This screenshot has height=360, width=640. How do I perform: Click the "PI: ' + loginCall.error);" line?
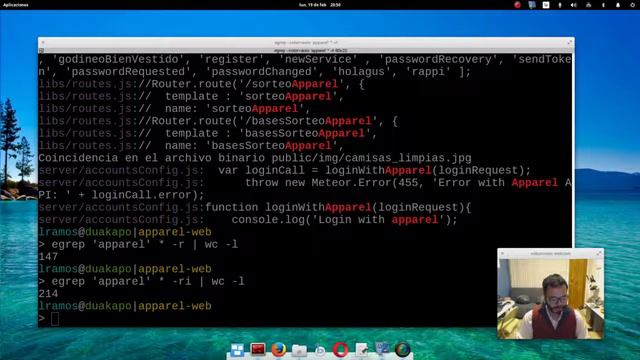click(x=121, y=195)
